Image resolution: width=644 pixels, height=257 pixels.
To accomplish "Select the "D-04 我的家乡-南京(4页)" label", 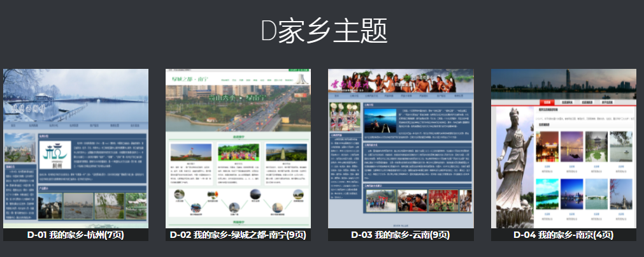I will [x=563, y=235].
